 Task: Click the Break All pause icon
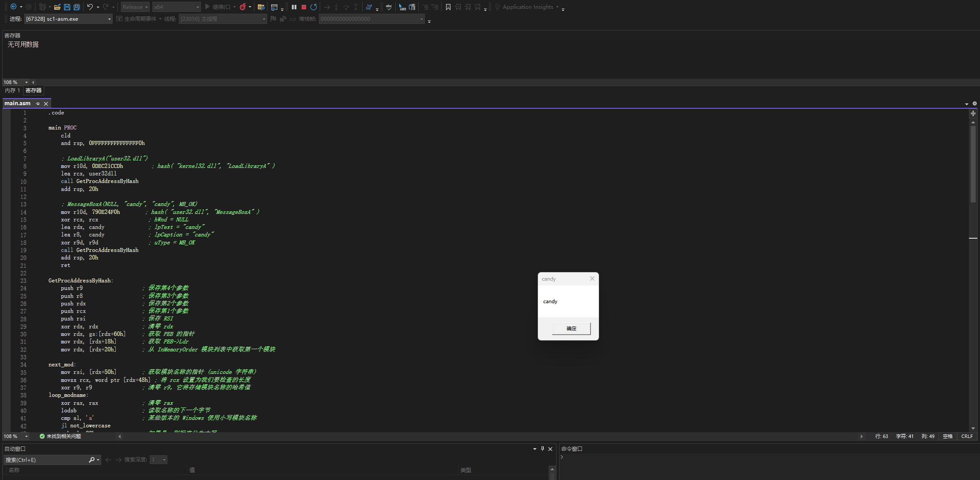pyautogui.click(x=294, y=7)
